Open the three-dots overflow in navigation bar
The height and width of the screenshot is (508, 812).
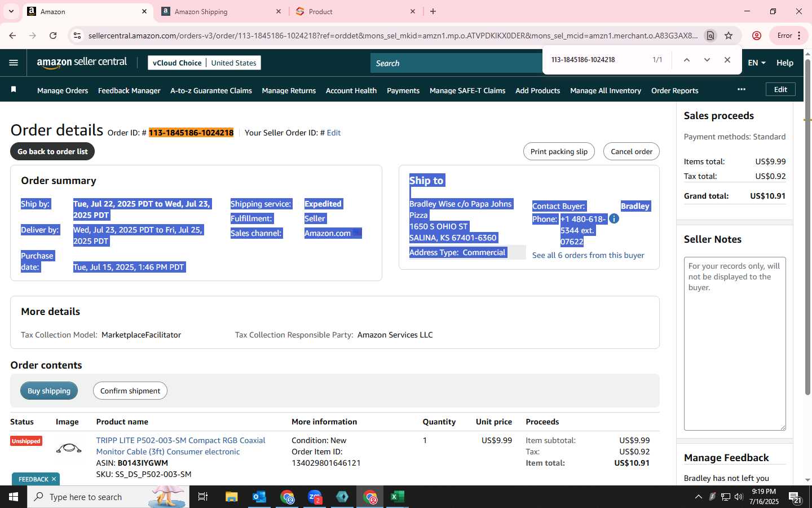tap(742, 89)
